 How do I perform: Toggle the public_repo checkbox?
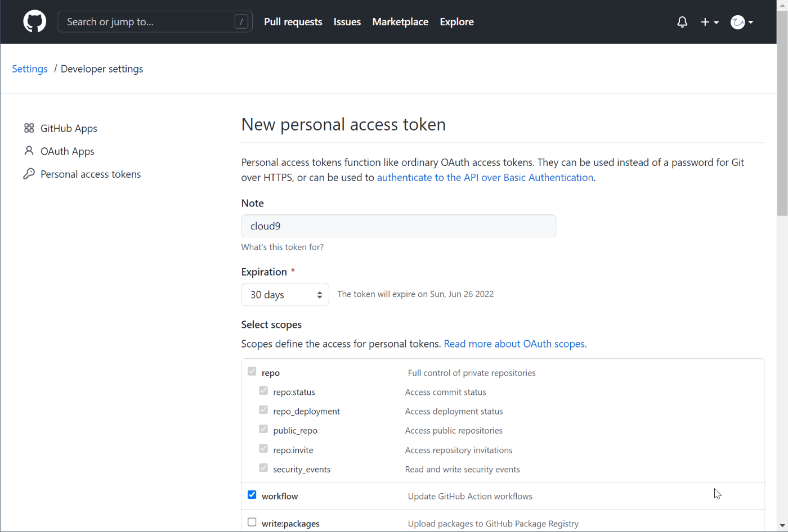tap(263, 429)
